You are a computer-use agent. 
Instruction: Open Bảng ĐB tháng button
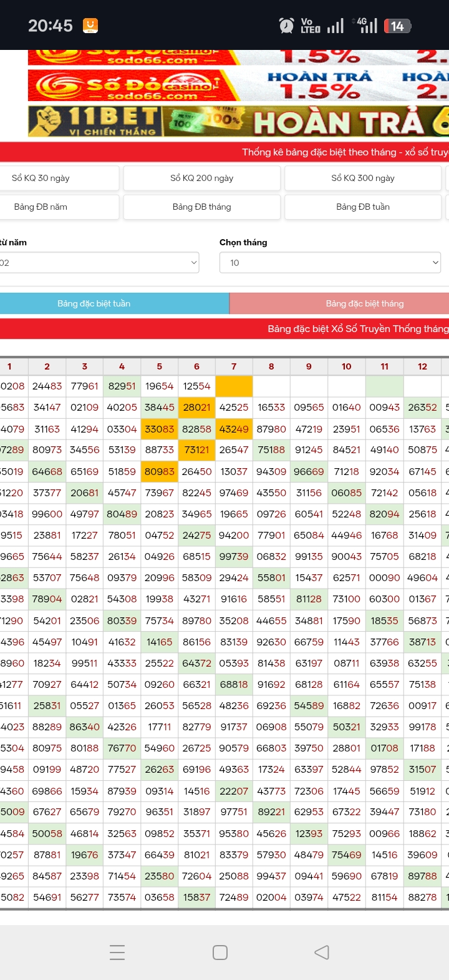[x=202, y=207]
